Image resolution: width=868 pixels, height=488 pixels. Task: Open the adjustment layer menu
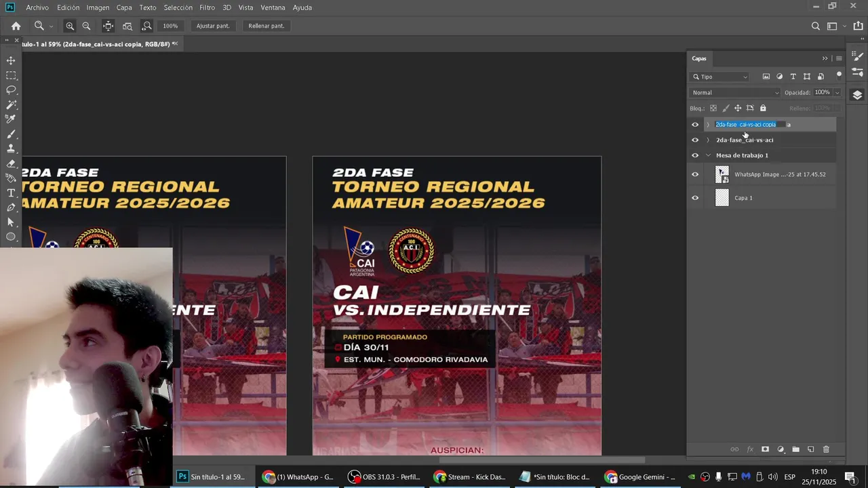[781, 449]
